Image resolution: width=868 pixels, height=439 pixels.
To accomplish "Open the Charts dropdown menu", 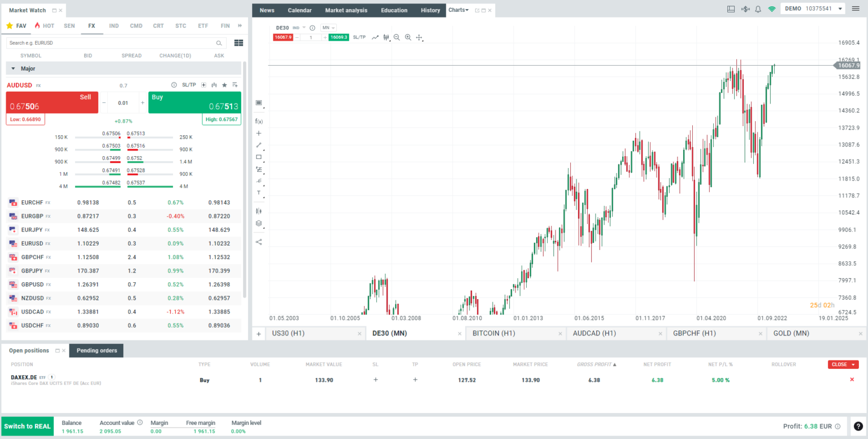I will tap(458, 10).
